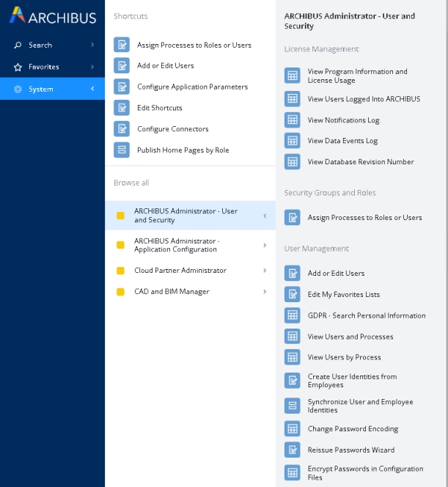Click the Edit My Favorites Lists icon
Image resolution: width=448 pixels, height=487 pixels.
click(293, 294)
